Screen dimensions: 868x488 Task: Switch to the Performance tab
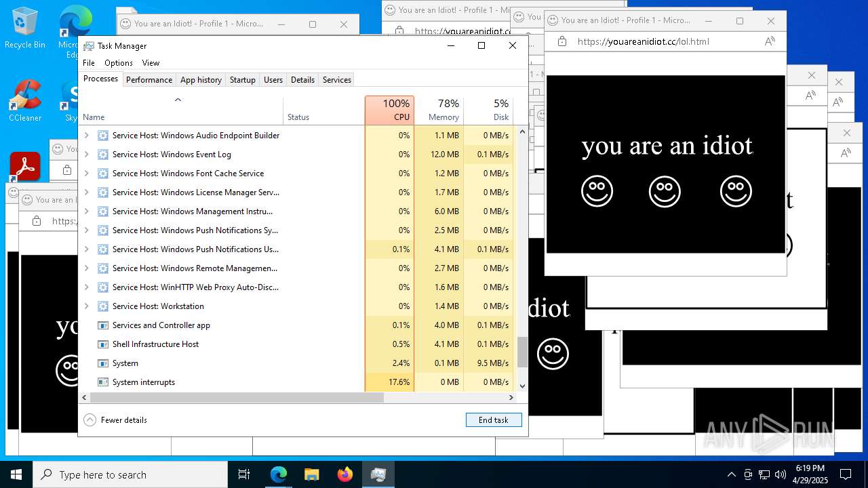[x=149, y=80]
